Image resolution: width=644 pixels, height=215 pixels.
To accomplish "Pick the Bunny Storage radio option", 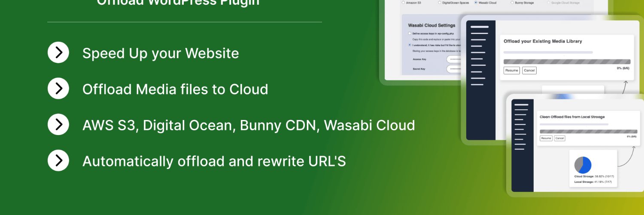I will click(x=512, y=3).
